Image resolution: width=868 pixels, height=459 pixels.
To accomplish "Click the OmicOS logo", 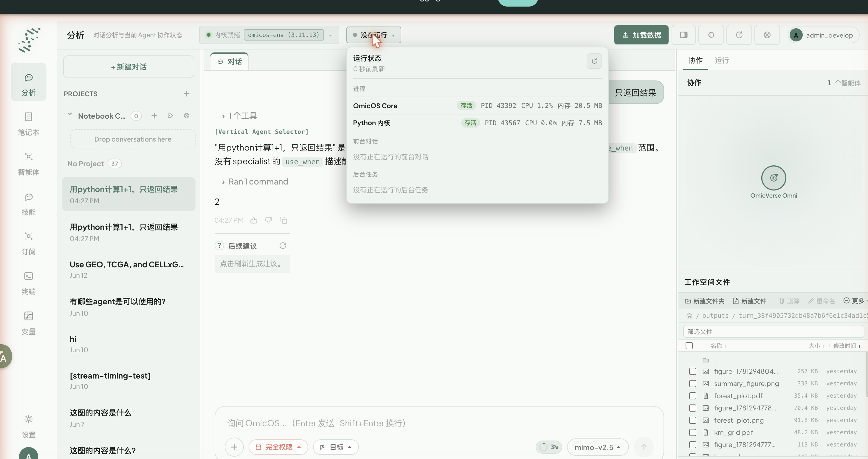I will tap(29, 40).
